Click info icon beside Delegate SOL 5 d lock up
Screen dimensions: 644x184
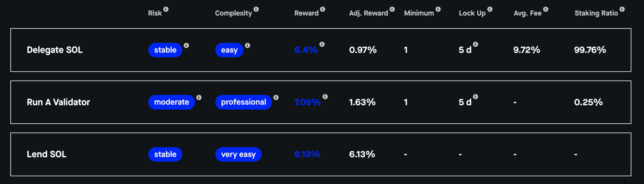tap(475, 44)
